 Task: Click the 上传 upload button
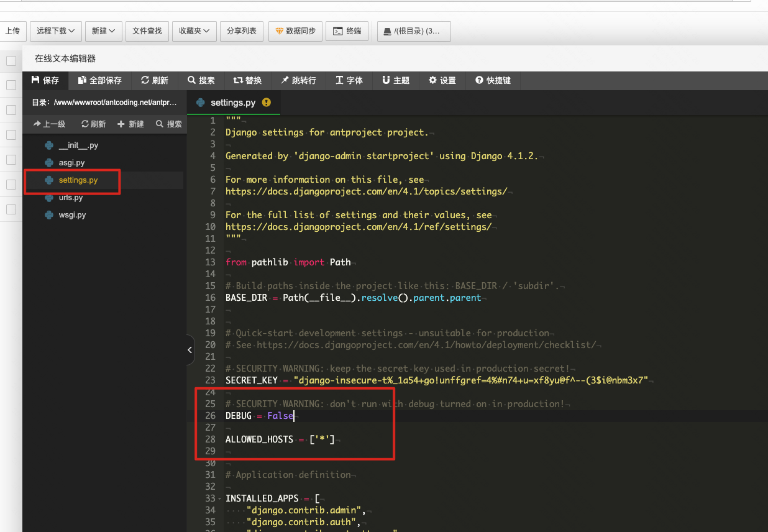[12, 31]
